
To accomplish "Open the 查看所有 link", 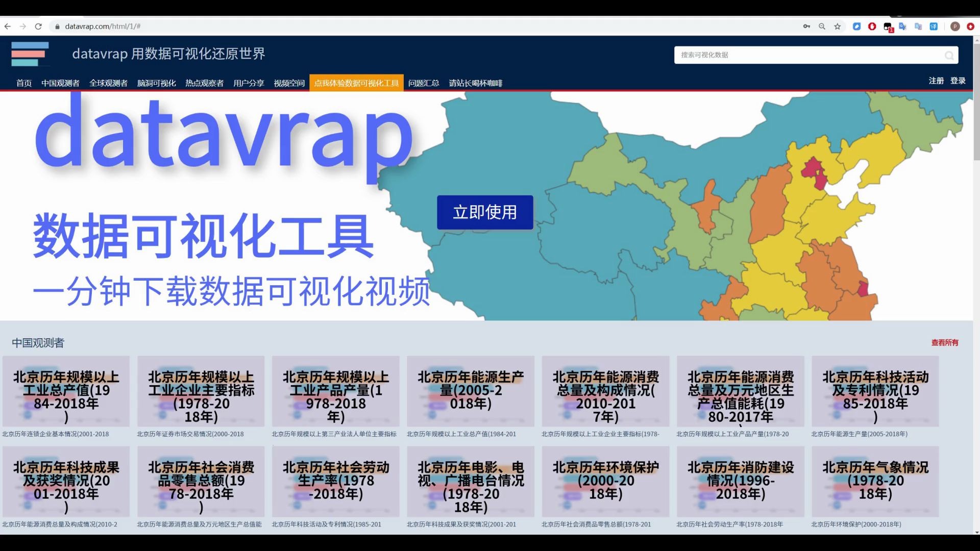I will (x=944, y=342).
